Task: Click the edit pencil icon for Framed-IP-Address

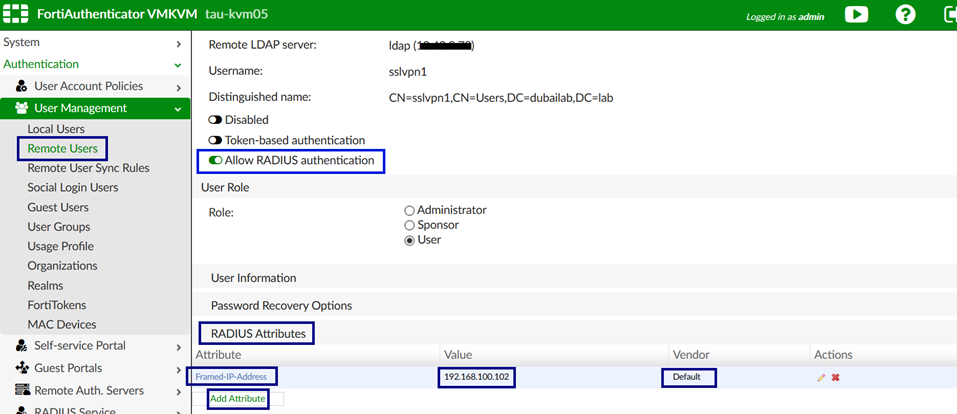Action: (821, 377)
